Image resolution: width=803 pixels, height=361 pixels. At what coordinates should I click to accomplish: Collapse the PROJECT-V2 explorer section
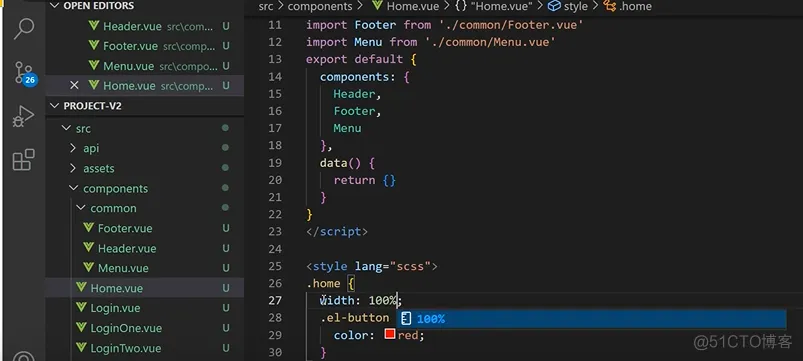(x=54, y=106)
